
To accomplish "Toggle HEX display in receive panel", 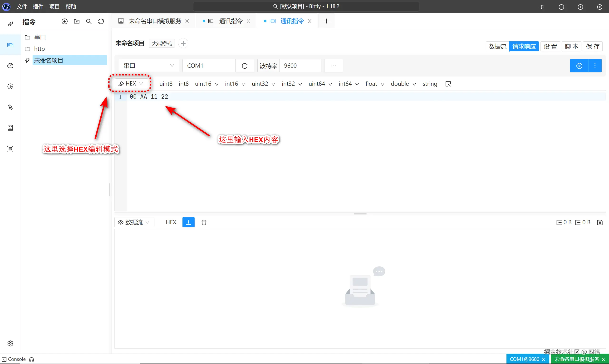I will click(x=171, y=222).
